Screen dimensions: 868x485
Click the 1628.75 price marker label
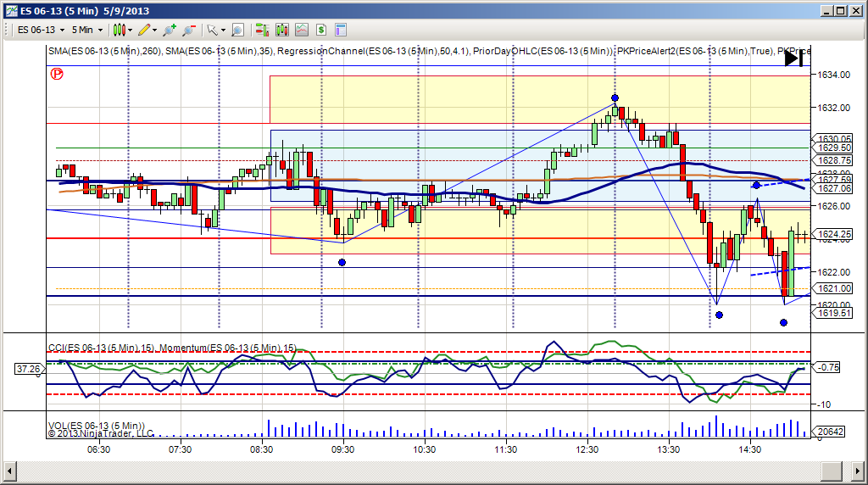point(832,160)
